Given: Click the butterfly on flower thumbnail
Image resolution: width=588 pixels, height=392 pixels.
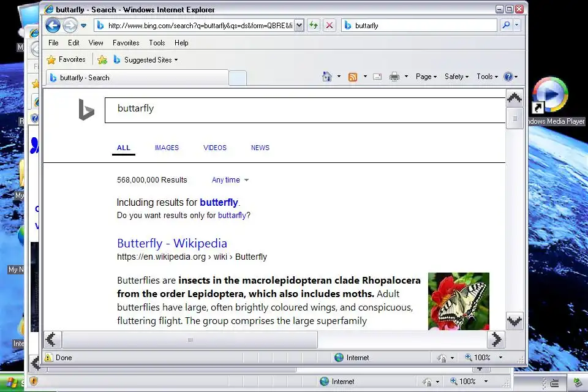Looking at the screenshot, I should 459,301.
